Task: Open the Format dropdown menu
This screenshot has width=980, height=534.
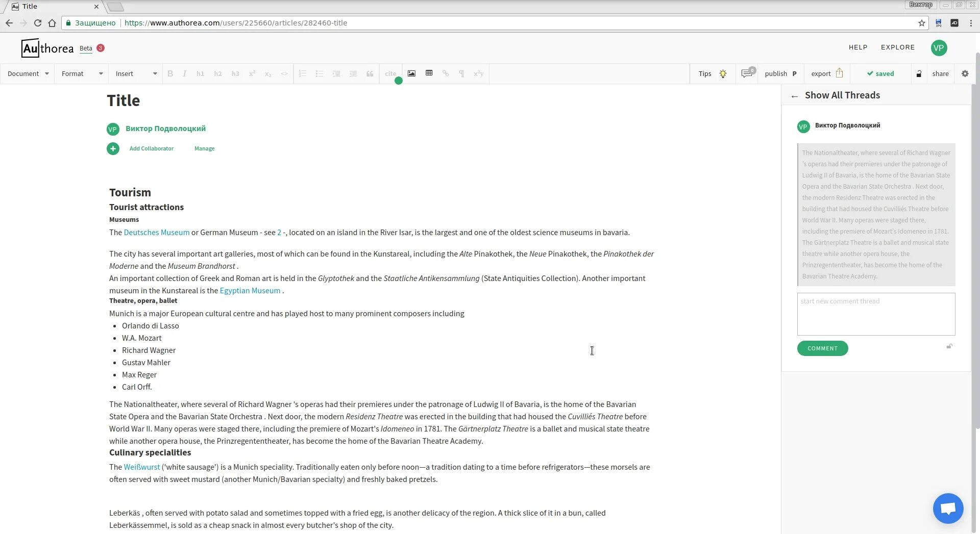Action: 82,73
